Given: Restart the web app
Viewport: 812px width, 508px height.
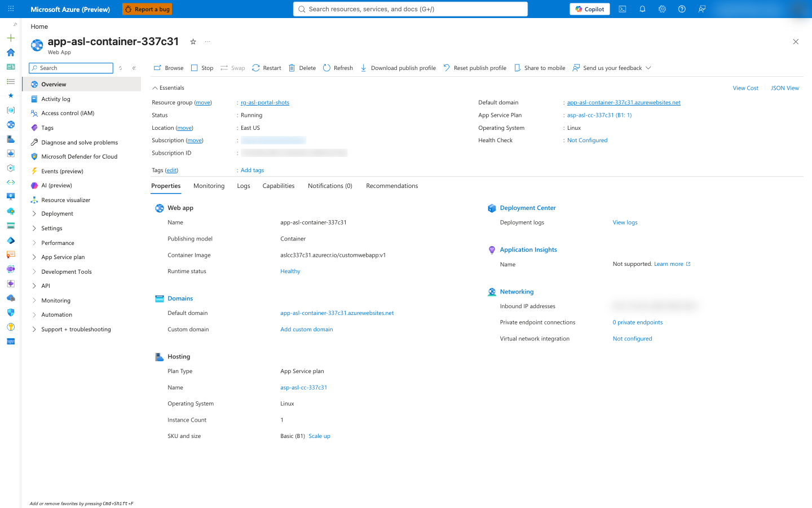Looking at the screenshot, I should point(266,68).
